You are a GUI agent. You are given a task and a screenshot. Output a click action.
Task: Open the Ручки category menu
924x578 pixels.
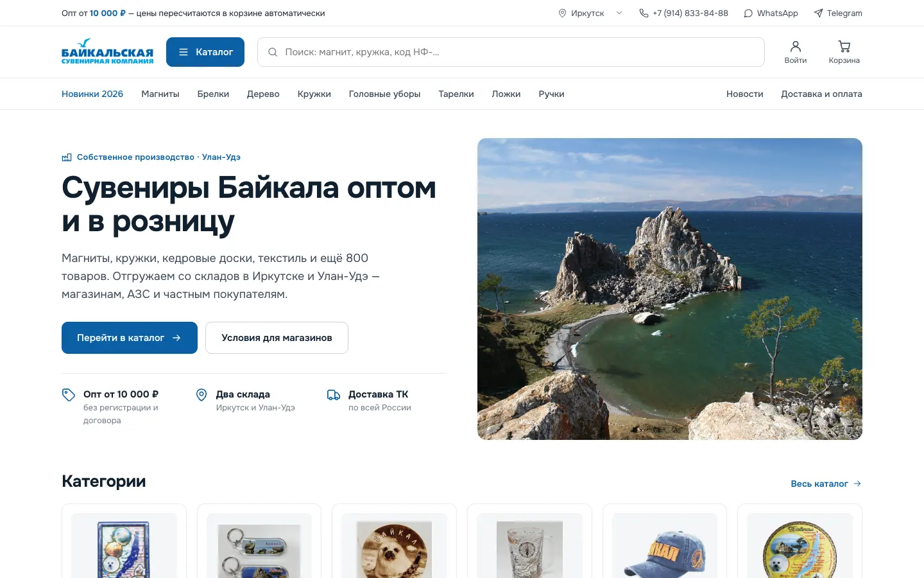[551, 94]
